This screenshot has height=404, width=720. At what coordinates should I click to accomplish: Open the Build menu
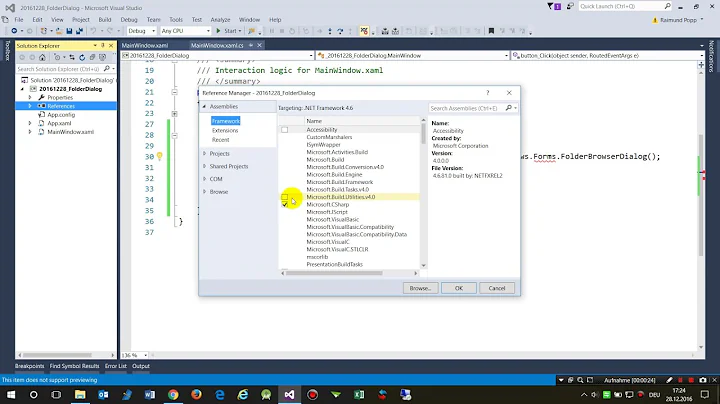pos(105,20)
